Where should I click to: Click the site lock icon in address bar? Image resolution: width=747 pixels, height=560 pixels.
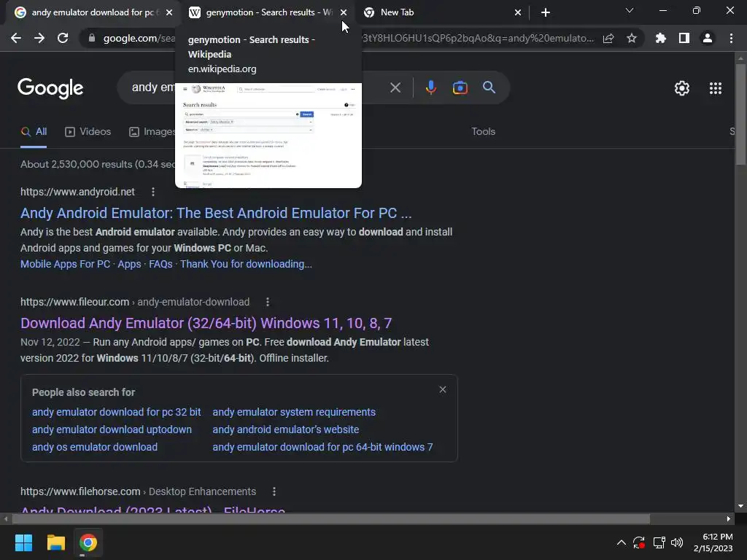(91, 38)
